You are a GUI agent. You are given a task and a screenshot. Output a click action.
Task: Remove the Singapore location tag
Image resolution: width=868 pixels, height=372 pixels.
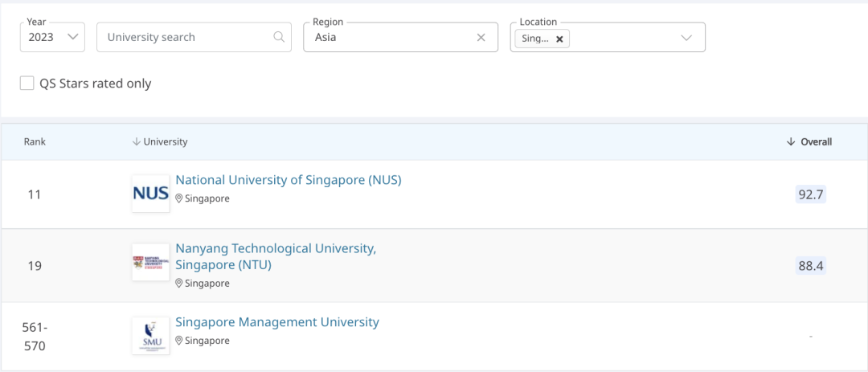pos(559,39)
